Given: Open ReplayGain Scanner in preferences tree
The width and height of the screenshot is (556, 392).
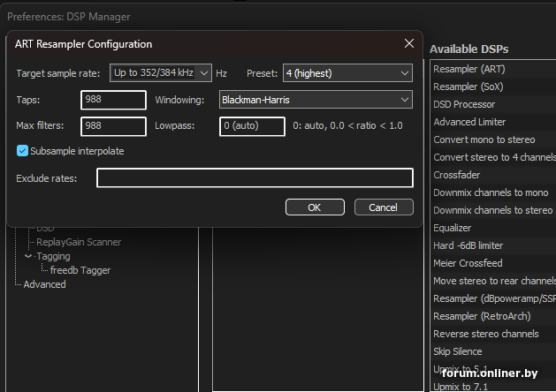Looking at the screenshot, I should [x=79, y=242].
